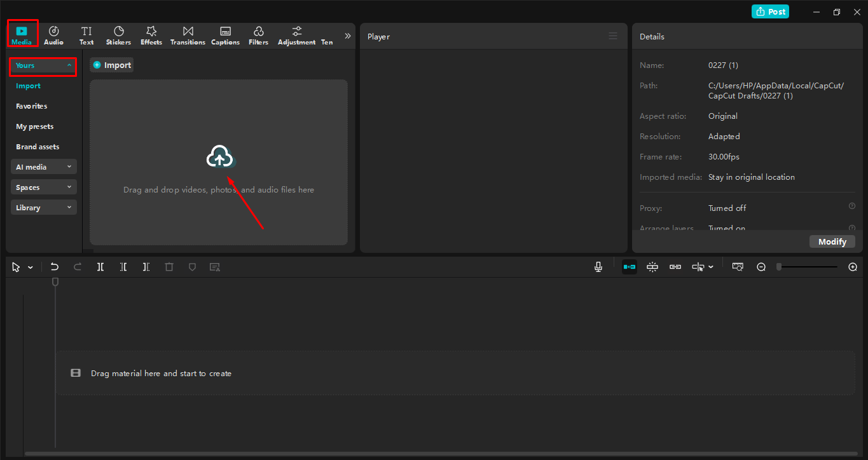Split the clip at the playhead
868x460 pixels.
pyautogui.click(x=100, y=267)
